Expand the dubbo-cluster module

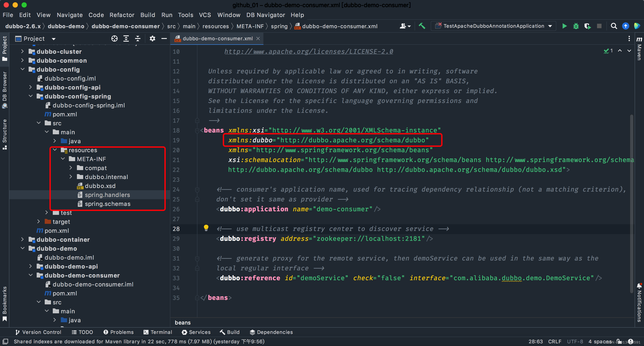click(23, 51)
